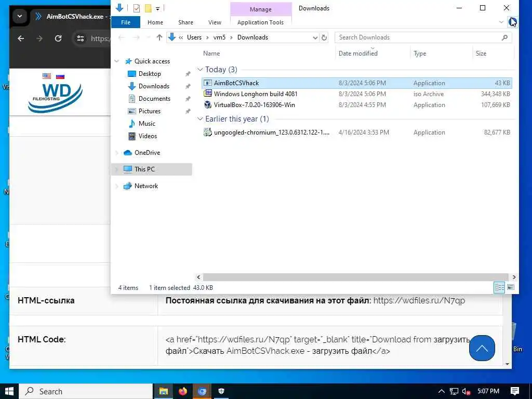Viewport: 532px width, 399px height.
Task: Open Downloads in the navigation pane
Action: click(x=154, y=86)
